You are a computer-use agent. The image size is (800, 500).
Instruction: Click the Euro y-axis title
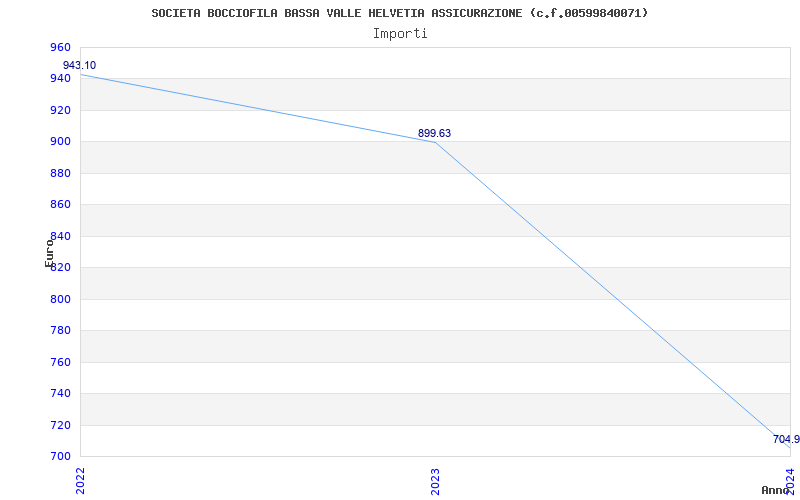coord(49,253)
